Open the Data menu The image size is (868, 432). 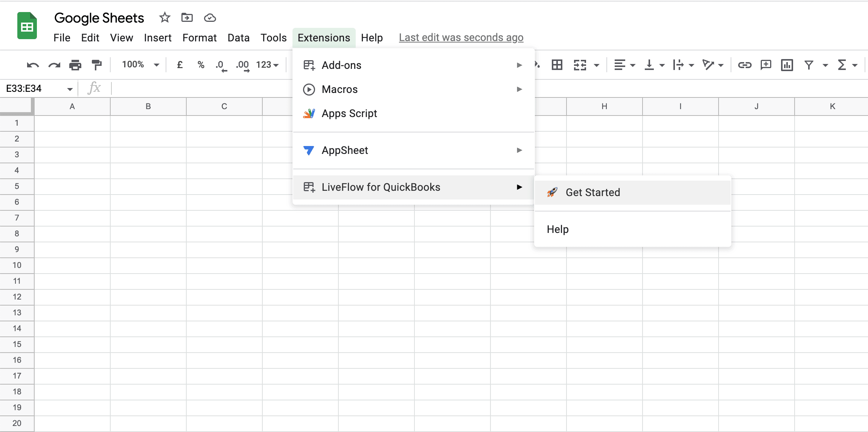pyautogui.click(x=239, y=38)
